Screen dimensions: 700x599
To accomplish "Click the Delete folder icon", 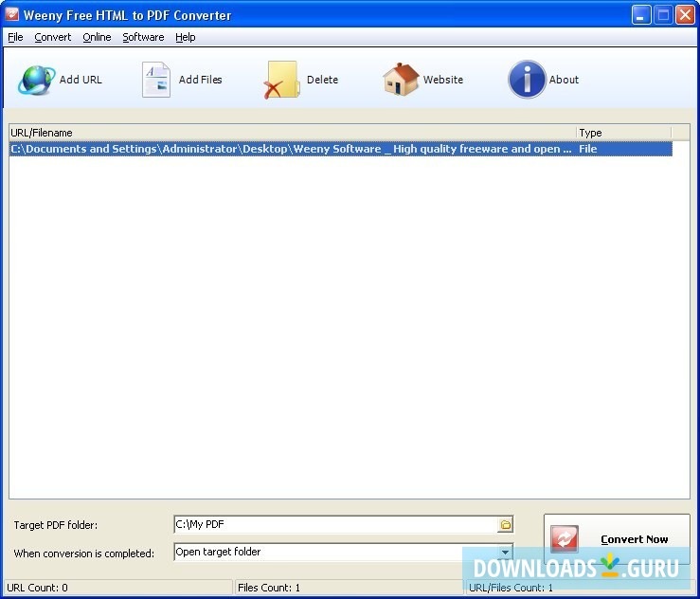I will click(281, 80).
